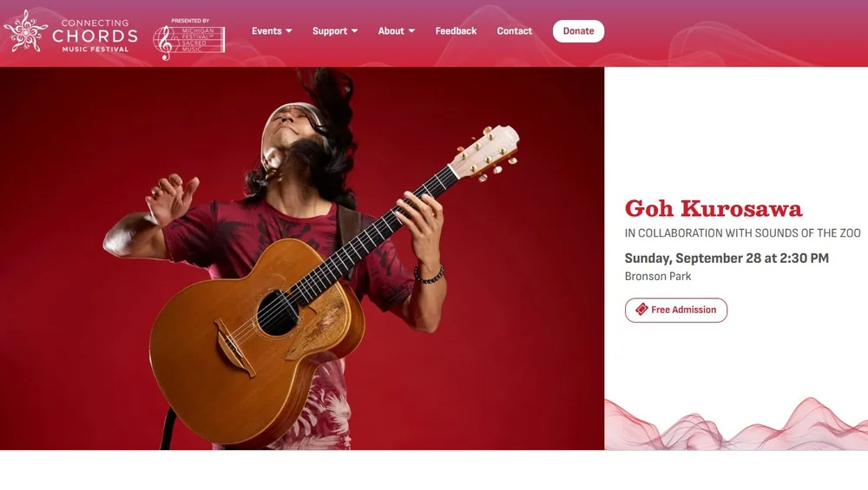Click the Events dropdown arrow

click(x=289, y=31)
